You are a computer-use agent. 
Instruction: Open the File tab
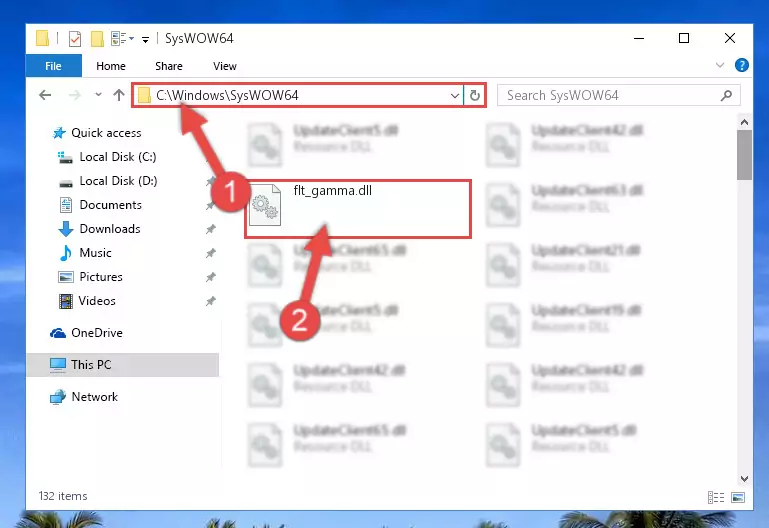pyautogui.click(x=53, y=66)
